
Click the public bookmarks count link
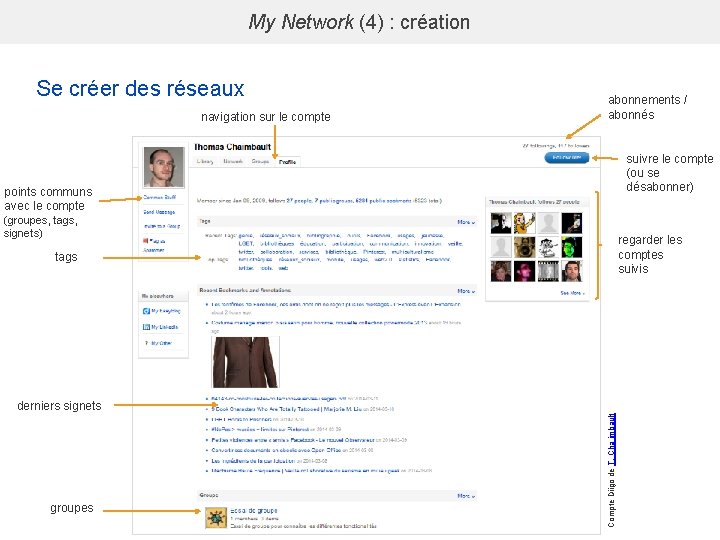tap(383, 201)
